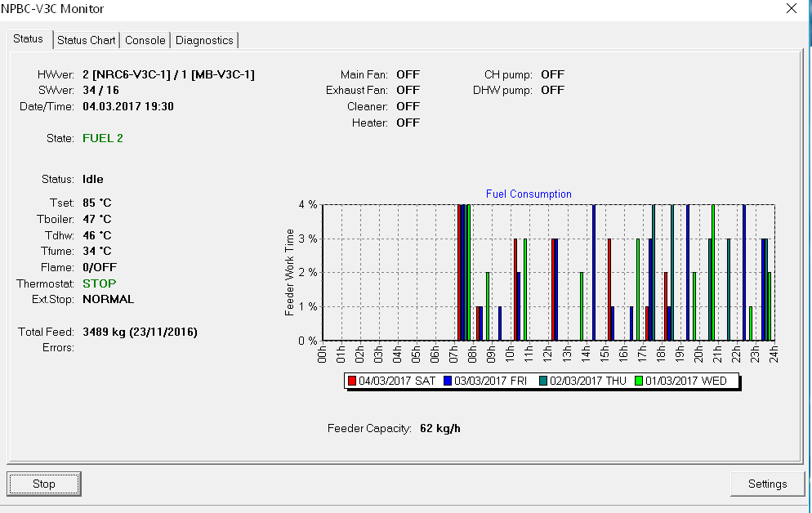Click the Main Fan OFF status
Screen dimensions: 812x513
pos(408,74)
